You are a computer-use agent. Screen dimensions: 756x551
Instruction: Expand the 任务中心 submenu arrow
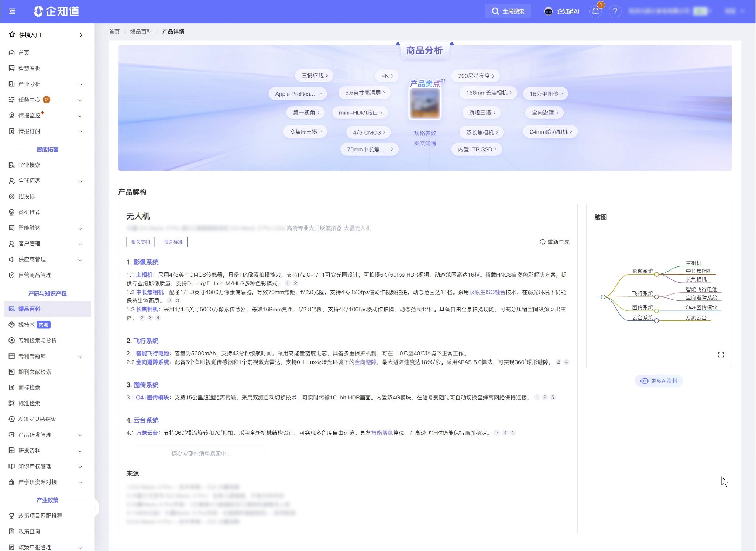(x=80, y=100)
